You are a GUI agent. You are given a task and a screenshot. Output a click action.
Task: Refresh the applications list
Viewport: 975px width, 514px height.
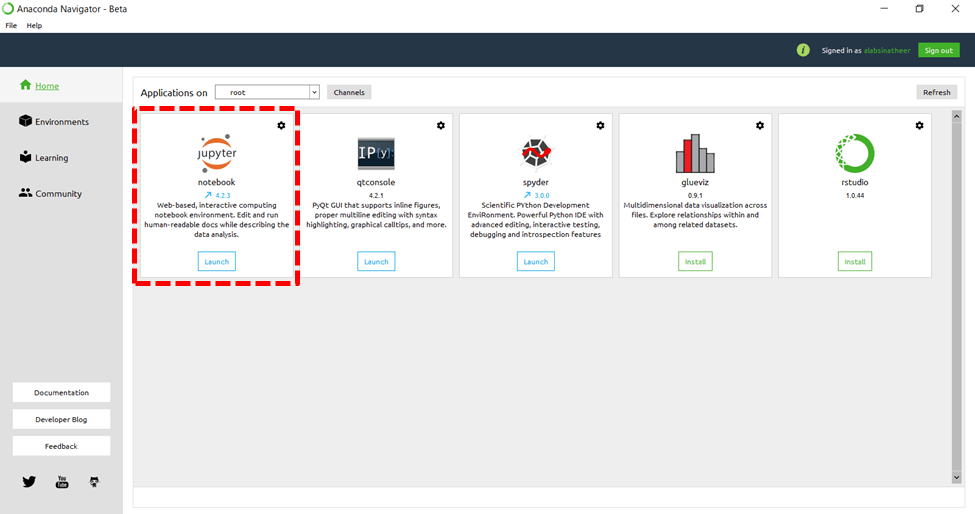click(x=936, y=92)
